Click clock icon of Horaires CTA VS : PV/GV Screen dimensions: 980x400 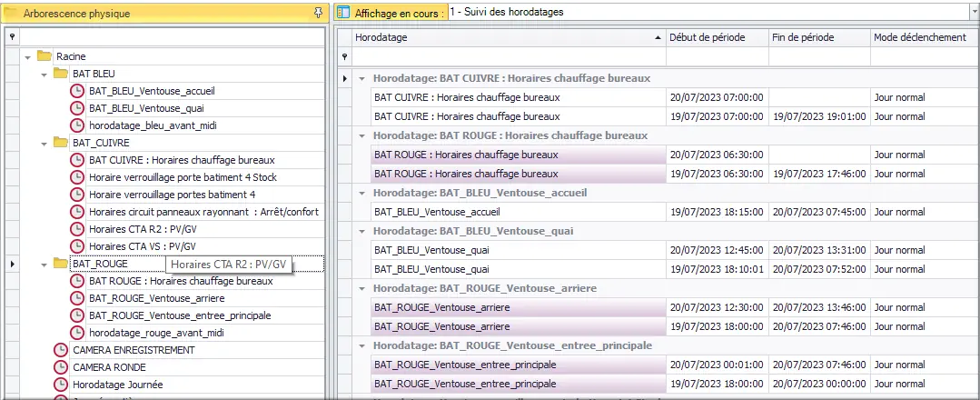(x=77, y=246)
